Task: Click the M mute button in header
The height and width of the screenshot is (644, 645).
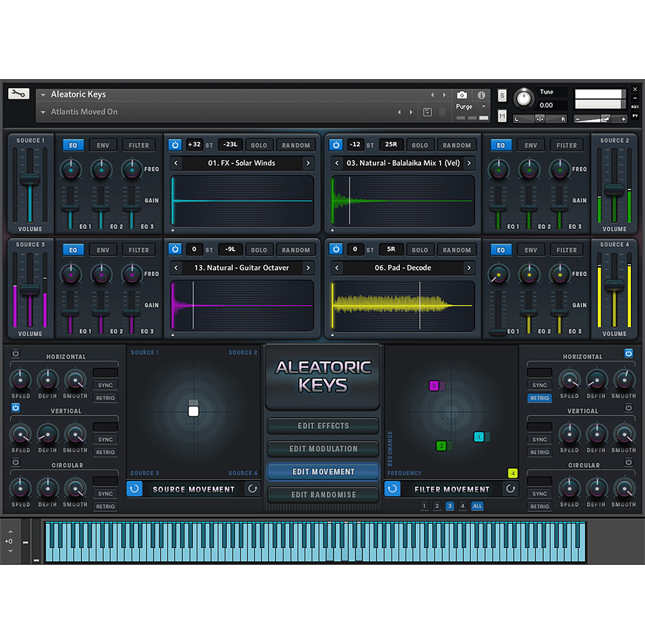Action: coord(502,116)
